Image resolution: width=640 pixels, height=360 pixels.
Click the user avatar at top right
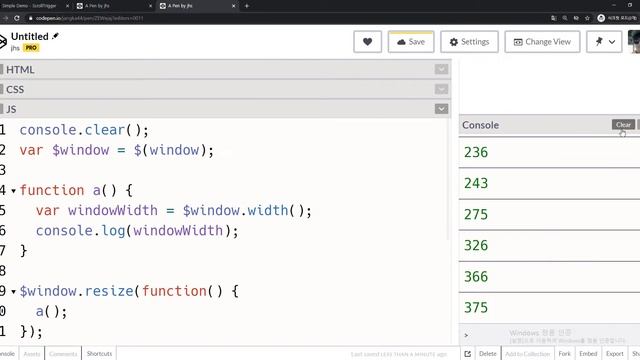pyautogui.click(x=634, y=42)
